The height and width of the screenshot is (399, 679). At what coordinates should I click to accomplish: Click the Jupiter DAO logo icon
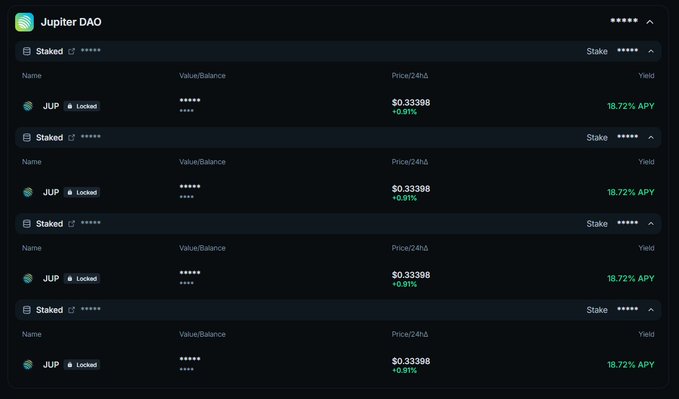[24, 22]
